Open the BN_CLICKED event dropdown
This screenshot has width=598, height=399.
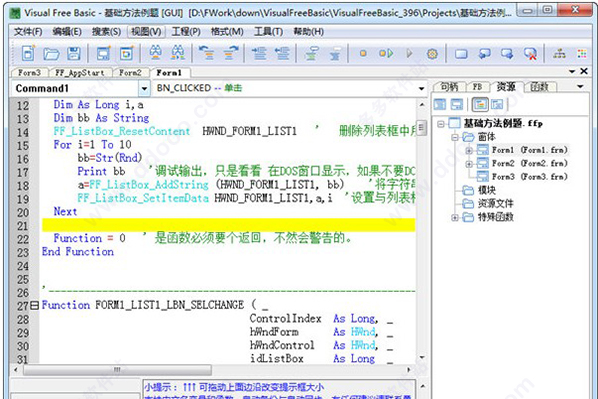coord(421,88)
